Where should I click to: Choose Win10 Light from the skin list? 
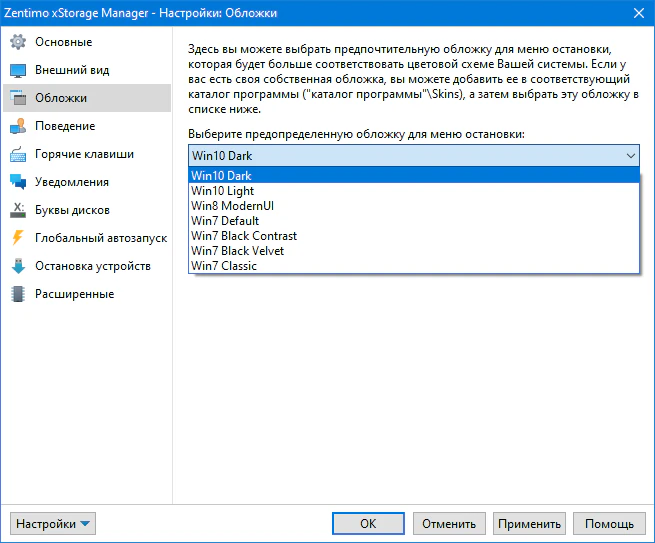coord(222,191)
